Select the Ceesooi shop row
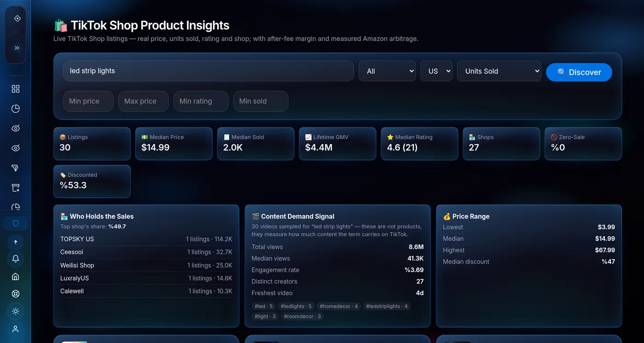 146,252
